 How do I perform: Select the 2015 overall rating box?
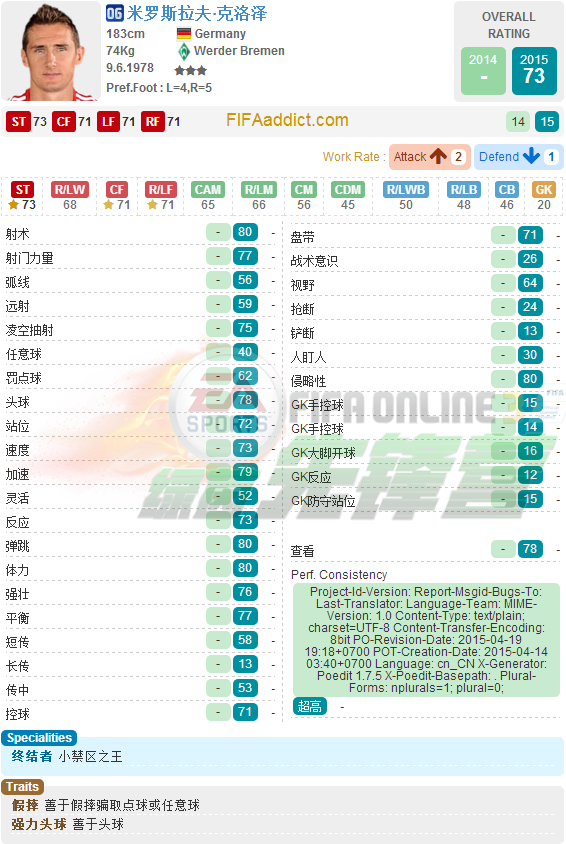(x=534, y=71)
